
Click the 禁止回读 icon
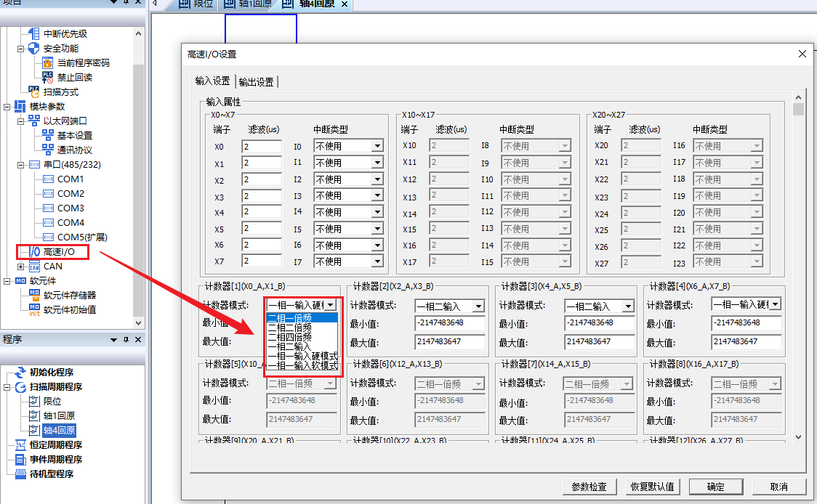point(48,78)
